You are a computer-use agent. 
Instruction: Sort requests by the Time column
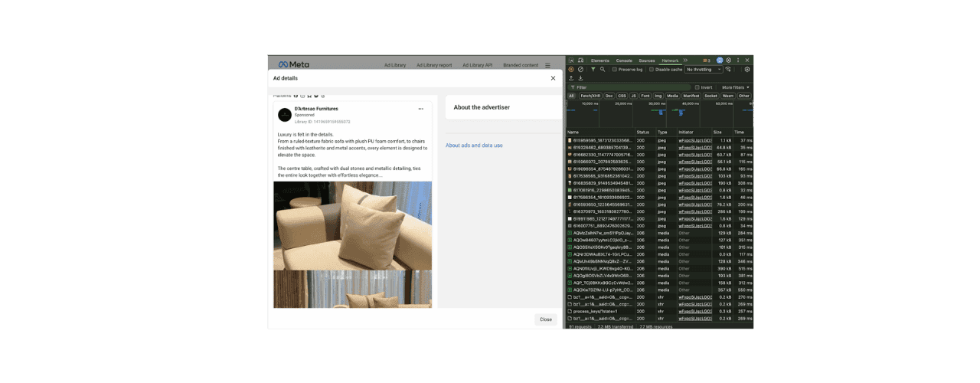(743, 132)
